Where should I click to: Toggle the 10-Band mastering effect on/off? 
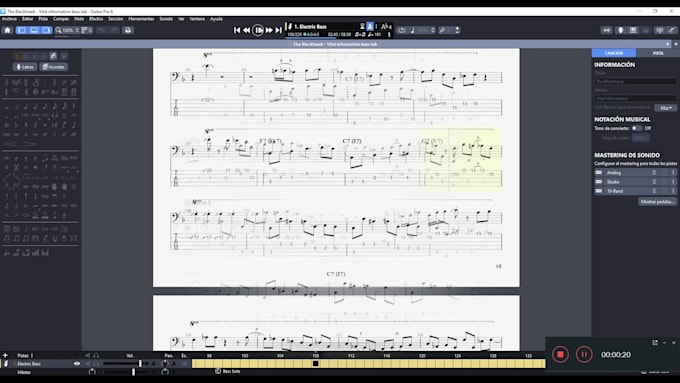click(599, 191)
